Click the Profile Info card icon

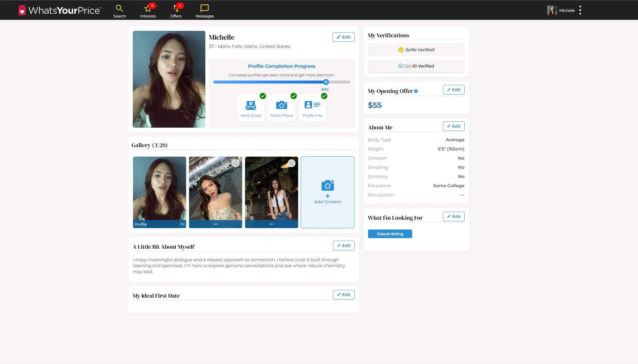[312, 105]
